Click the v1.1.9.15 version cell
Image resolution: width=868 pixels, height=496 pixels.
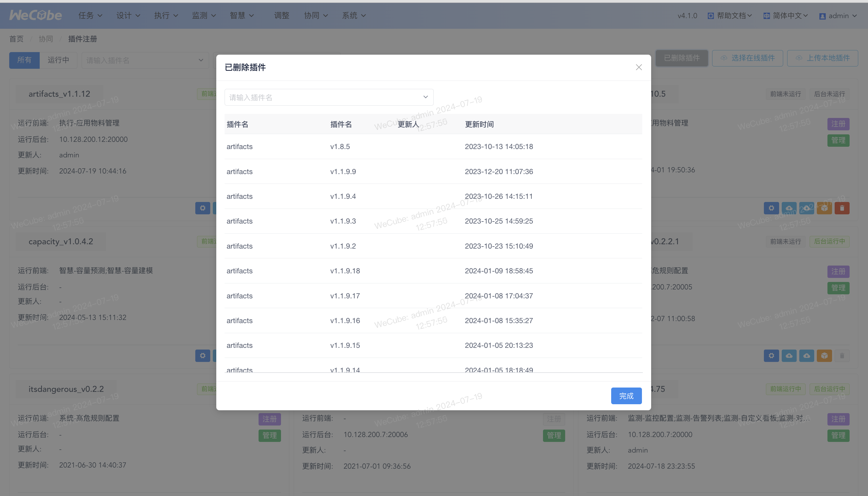coord(345,346)
